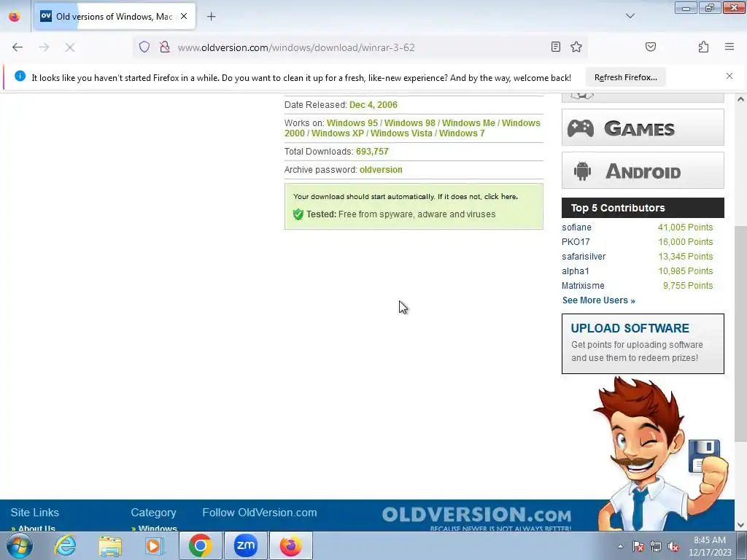Follow the Windows Vista link

click(401, 133)
